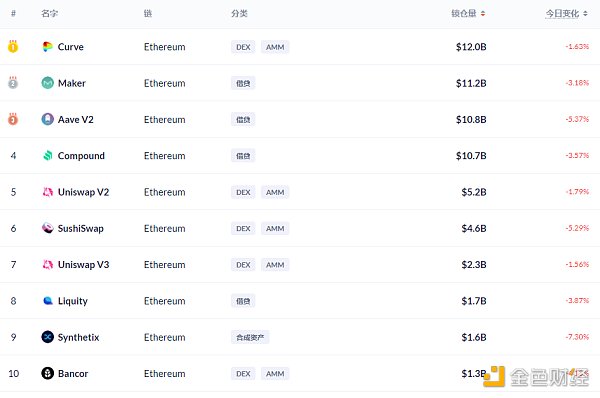Click the Compound green logo icon
The image size is (600, 398).
pyautogui.click(x=47, y=155)
